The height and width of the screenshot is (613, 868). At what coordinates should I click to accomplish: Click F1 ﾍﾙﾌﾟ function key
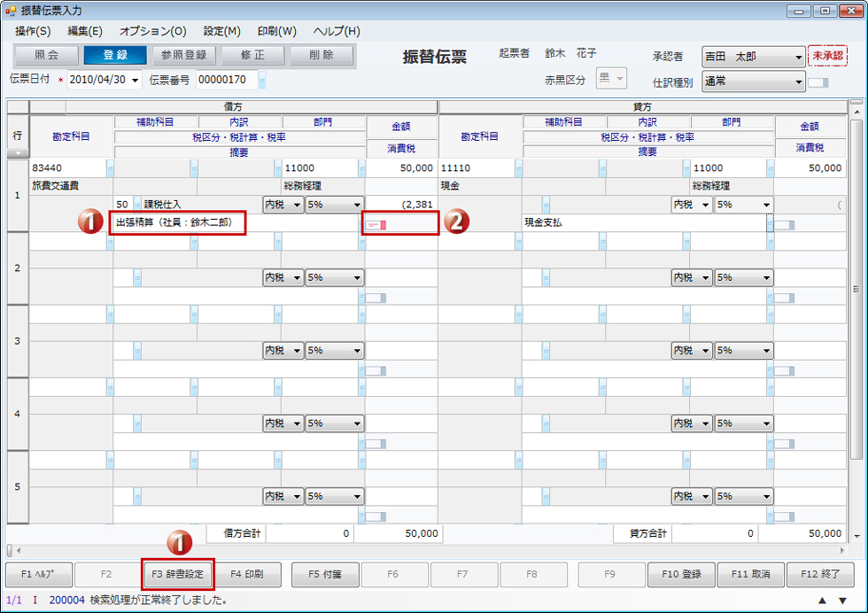pos(38,574)
